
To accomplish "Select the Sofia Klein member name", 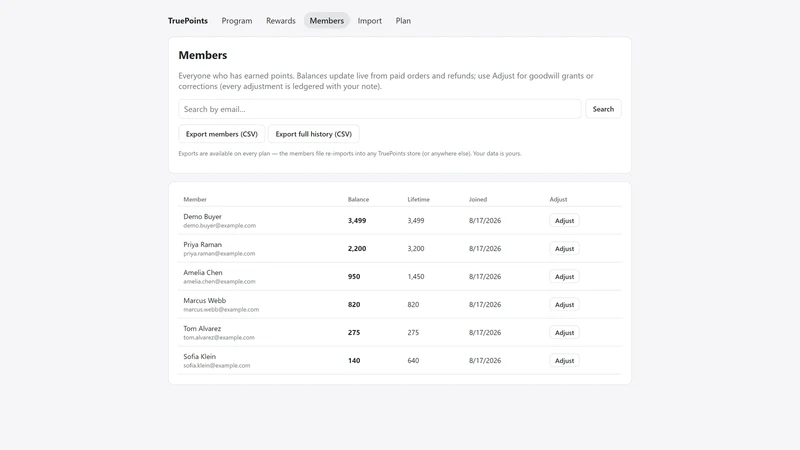I will (x=199, y=357).
